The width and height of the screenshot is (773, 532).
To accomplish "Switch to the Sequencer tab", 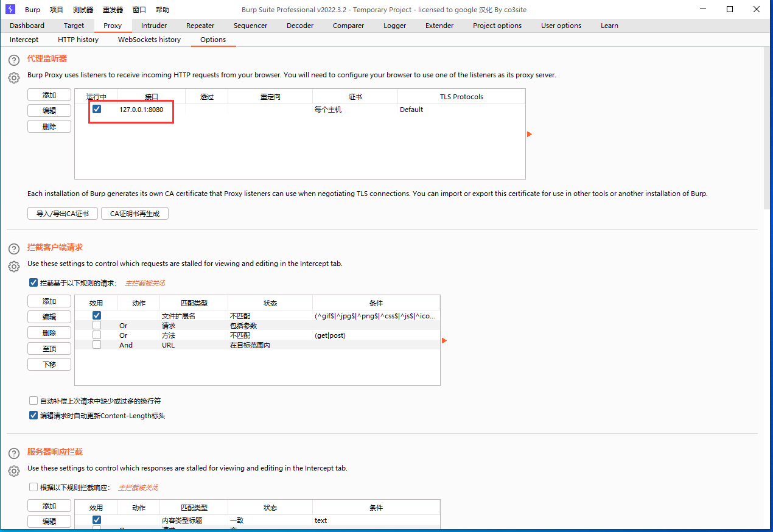I will tap(250, 26).
